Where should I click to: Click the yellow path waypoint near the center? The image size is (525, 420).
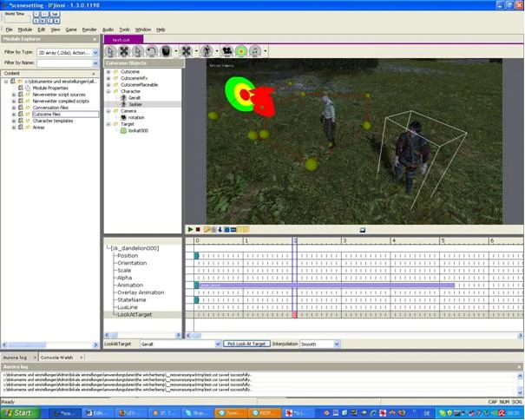point(312,165)
